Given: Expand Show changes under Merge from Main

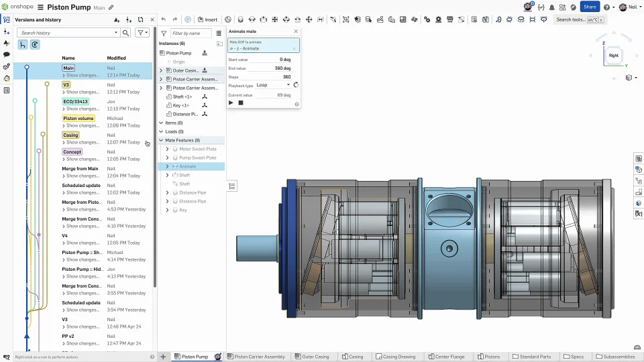Looking at the screenshot, I should click(81, 176).
